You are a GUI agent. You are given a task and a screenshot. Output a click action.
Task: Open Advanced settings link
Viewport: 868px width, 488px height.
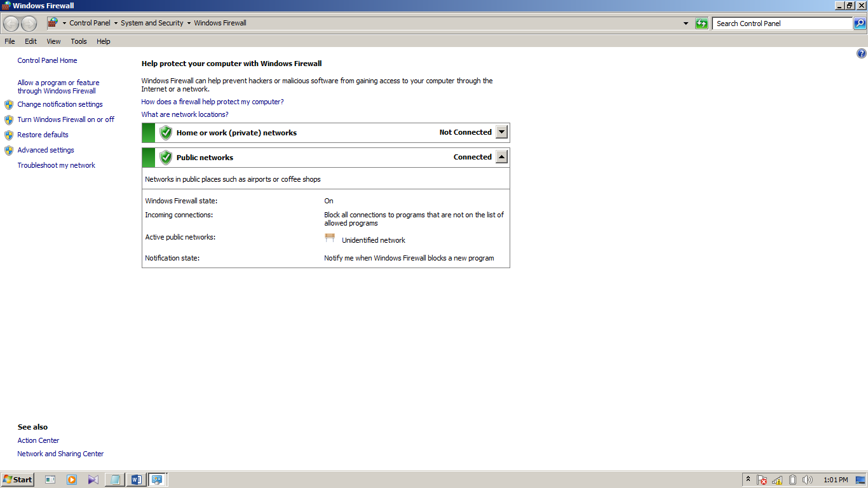[46, 150]
